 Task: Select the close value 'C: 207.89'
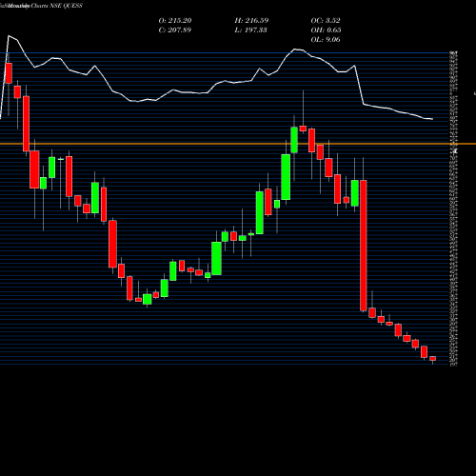[x=175, y=30]
